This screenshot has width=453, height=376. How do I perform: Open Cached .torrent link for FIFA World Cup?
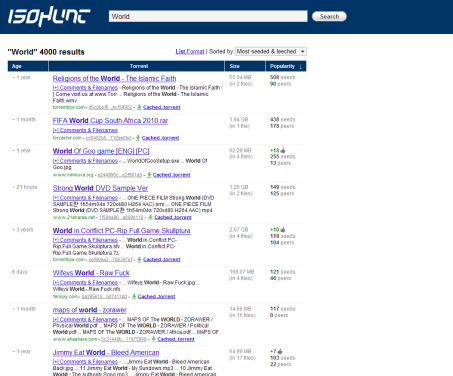click(160, 138)
